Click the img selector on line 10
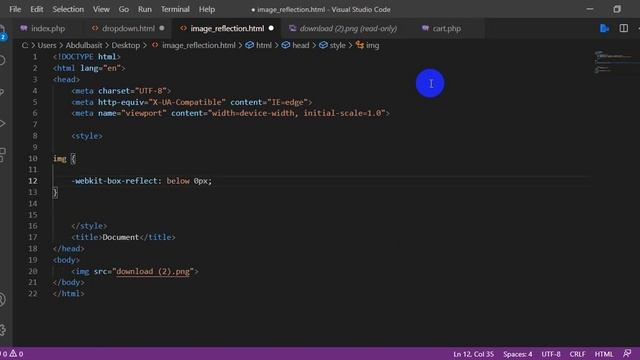 (60, 158)
